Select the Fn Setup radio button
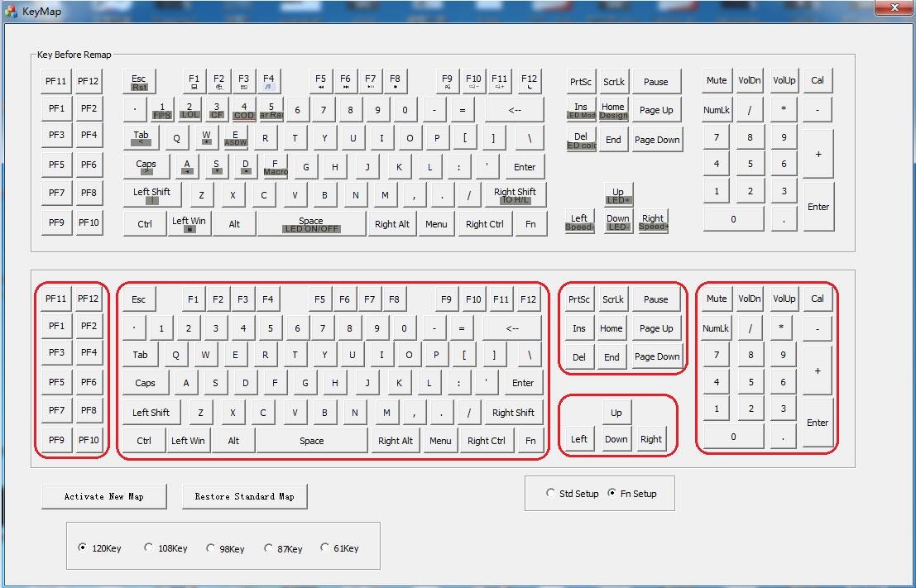Image resolution: width=916 pixels, height=588 pixels. (x=611, y=493)
